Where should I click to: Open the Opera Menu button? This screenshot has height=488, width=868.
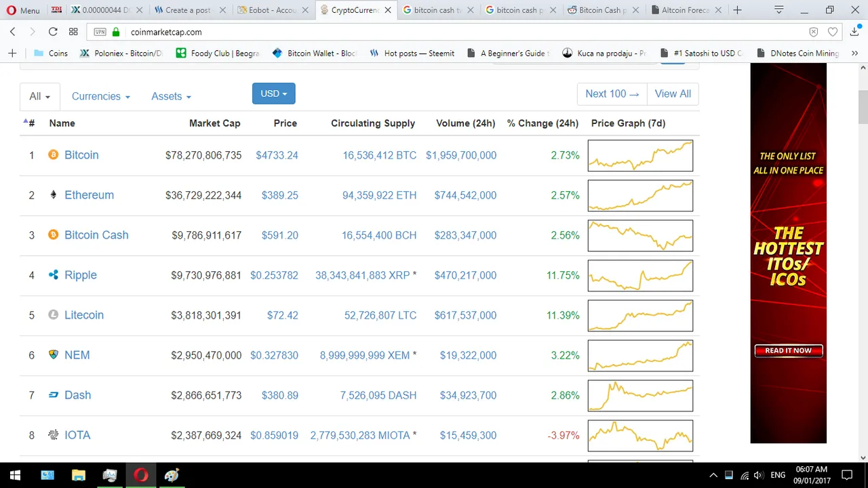tap(23, 10)
